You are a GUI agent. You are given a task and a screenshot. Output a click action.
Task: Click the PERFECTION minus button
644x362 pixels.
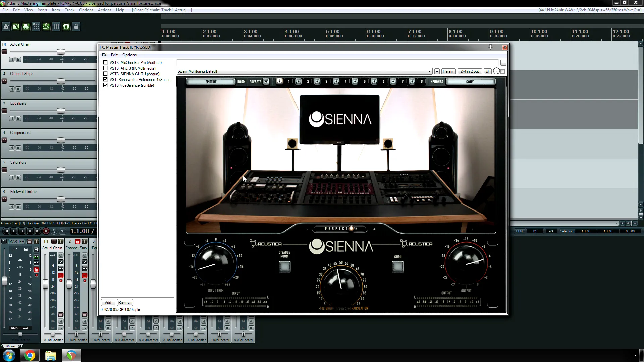tap(307, 229)
